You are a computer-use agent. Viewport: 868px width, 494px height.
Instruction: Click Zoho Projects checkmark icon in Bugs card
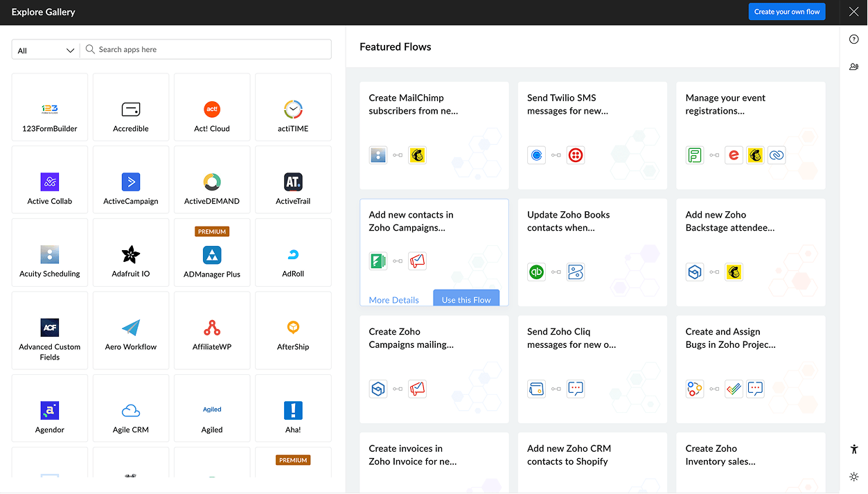tap(734, 389)
